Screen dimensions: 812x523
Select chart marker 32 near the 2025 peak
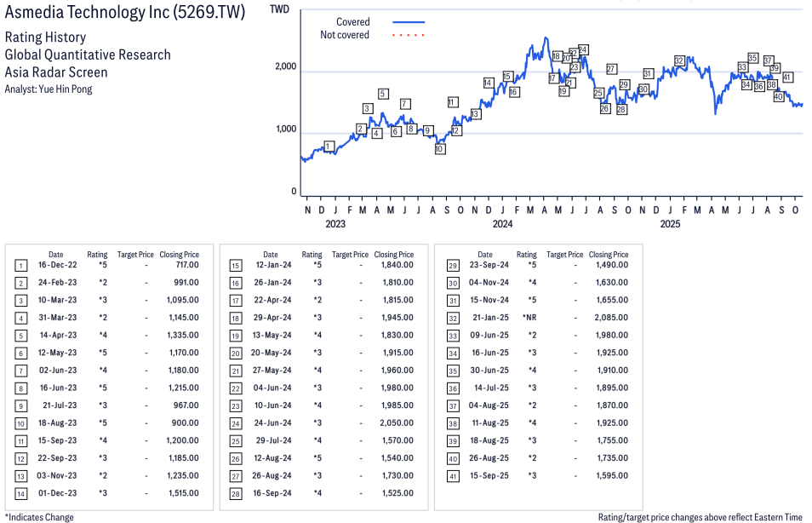tap(679, 60)
